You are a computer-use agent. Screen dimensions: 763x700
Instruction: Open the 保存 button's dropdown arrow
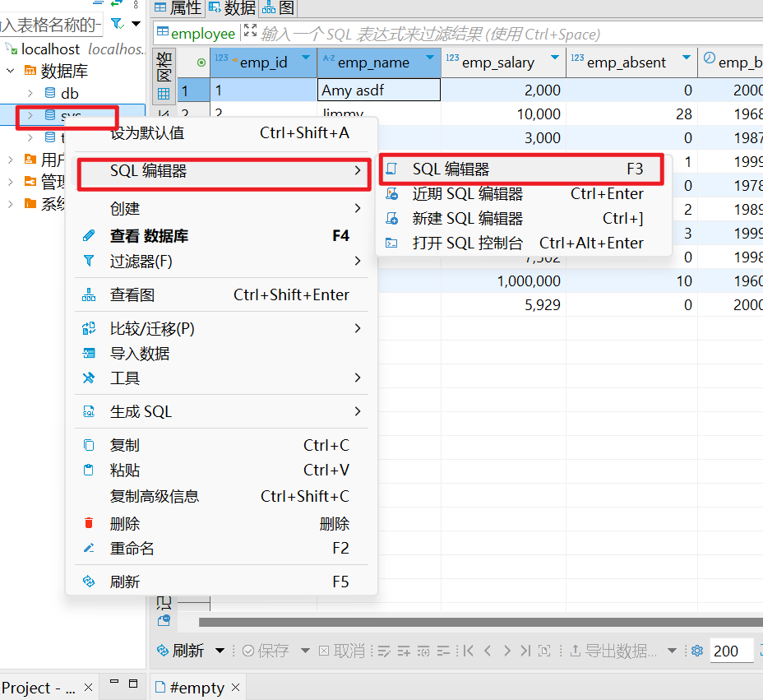tap(306, 650)
